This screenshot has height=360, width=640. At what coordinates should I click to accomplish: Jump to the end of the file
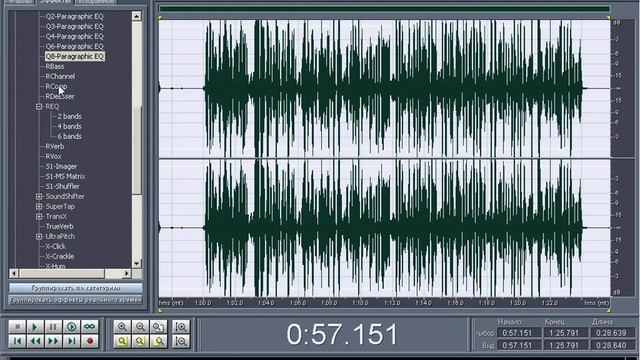71,341
